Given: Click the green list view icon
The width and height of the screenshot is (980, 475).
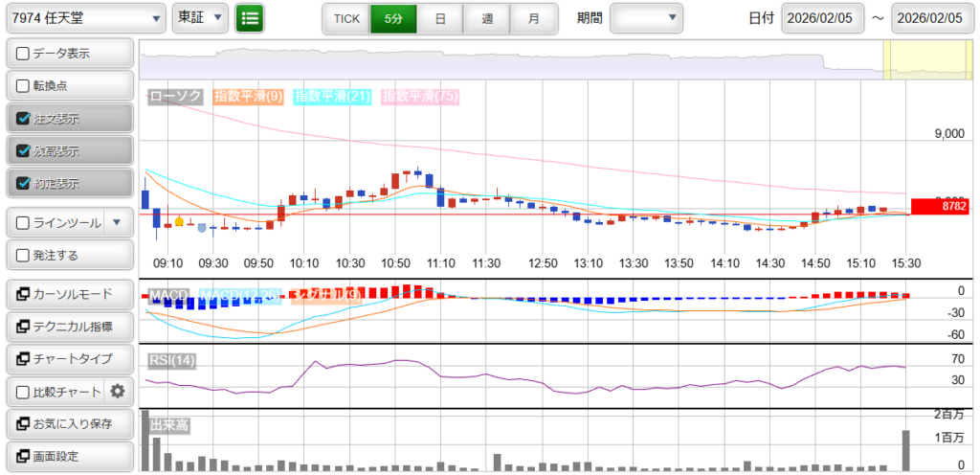Looking at the screenshot, I should [x=250, y=18].
